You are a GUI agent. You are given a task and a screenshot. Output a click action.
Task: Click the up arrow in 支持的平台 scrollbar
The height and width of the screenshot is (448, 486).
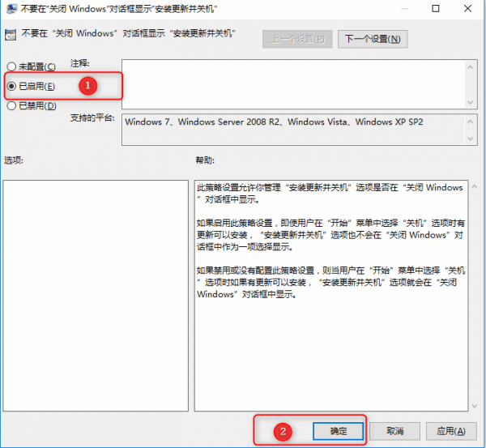point(472,121)
